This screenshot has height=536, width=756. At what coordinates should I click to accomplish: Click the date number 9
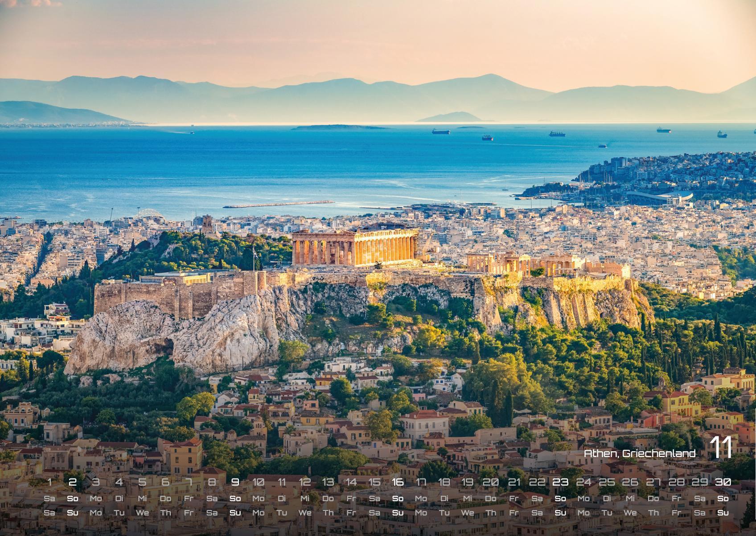(235, 482)
